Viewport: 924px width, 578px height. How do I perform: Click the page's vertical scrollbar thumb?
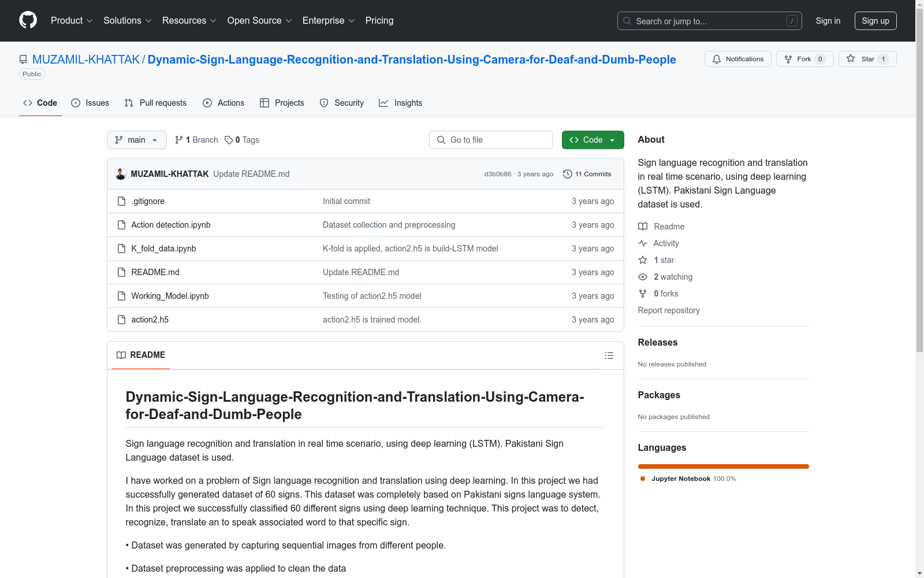click(x=919, y=179)
